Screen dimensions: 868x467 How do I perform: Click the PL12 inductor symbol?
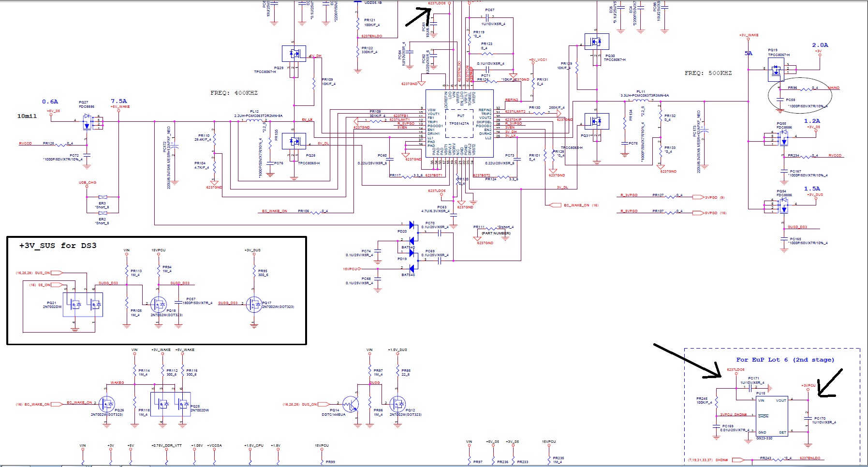pyautogui.click(x=254, y=120)
